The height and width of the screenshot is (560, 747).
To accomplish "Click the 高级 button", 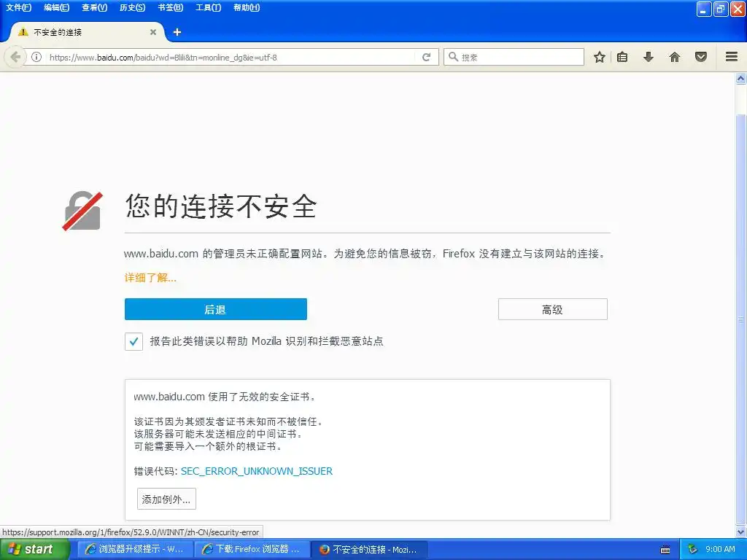I will pyautogui.click(x=553, y=309).
